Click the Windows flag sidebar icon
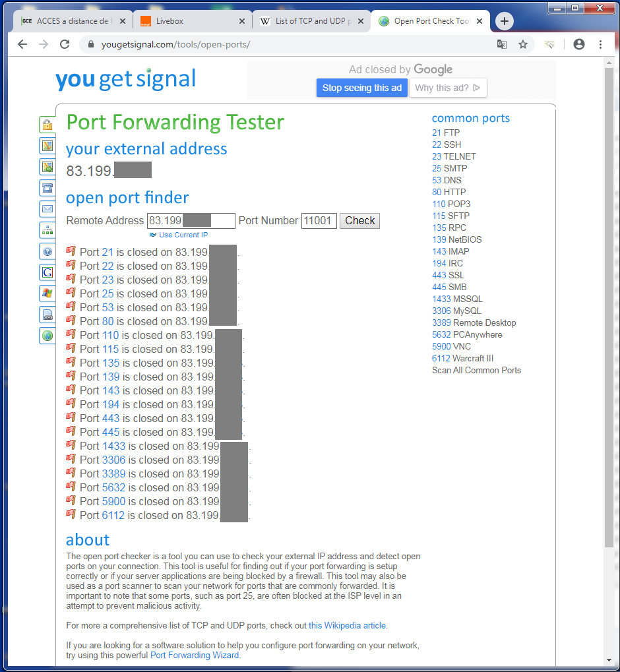 coord(47,293)
